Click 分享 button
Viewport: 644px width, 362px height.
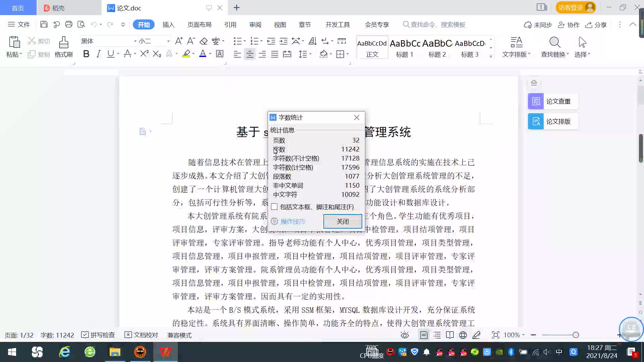pos(596,25)
